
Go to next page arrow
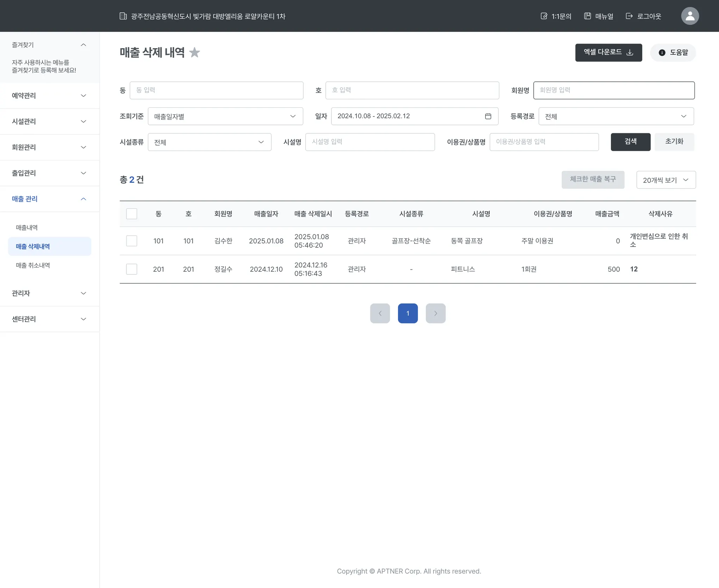(x=435, y=313)
